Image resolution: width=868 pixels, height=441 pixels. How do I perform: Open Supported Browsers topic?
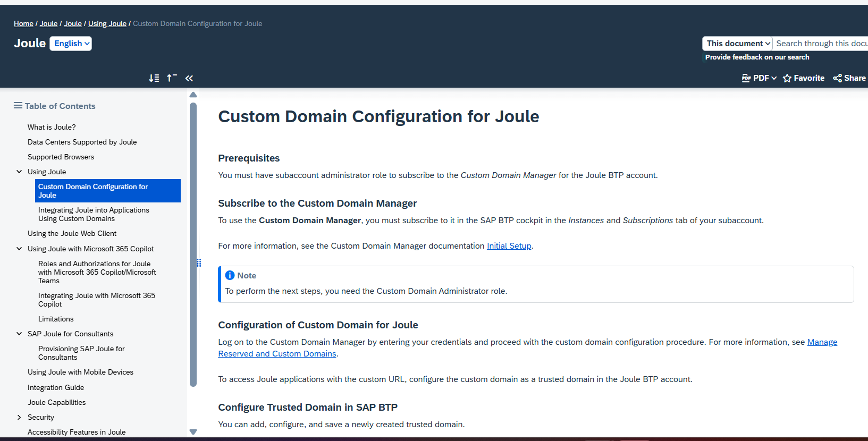[61, 157]
